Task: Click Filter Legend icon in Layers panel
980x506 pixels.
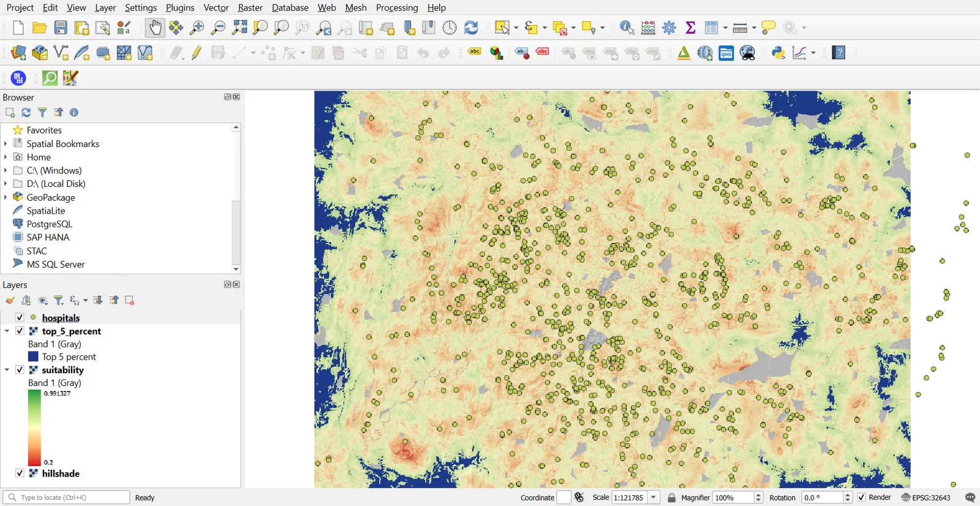Action: pyautogui.click(x=59, y=300)
